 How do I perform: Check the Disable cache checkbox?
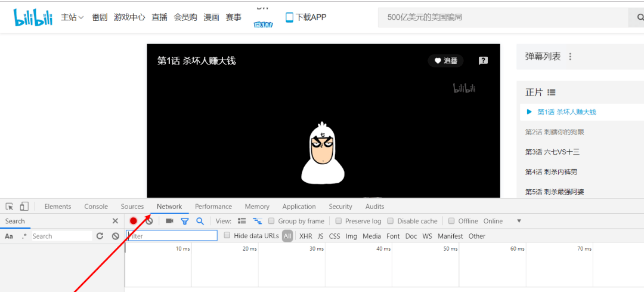coord(391,222)
